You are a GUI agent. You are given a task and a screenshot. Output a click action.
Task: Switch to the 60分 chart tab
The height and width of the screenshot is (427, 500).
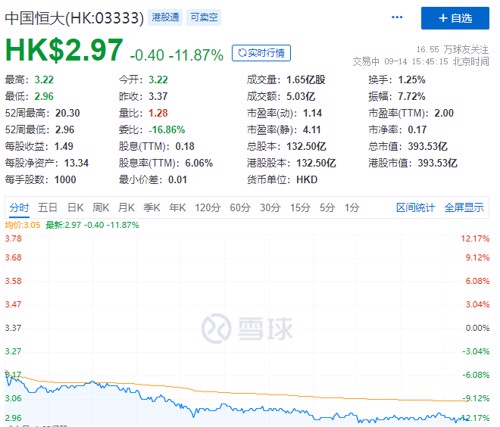coord(240,208)
